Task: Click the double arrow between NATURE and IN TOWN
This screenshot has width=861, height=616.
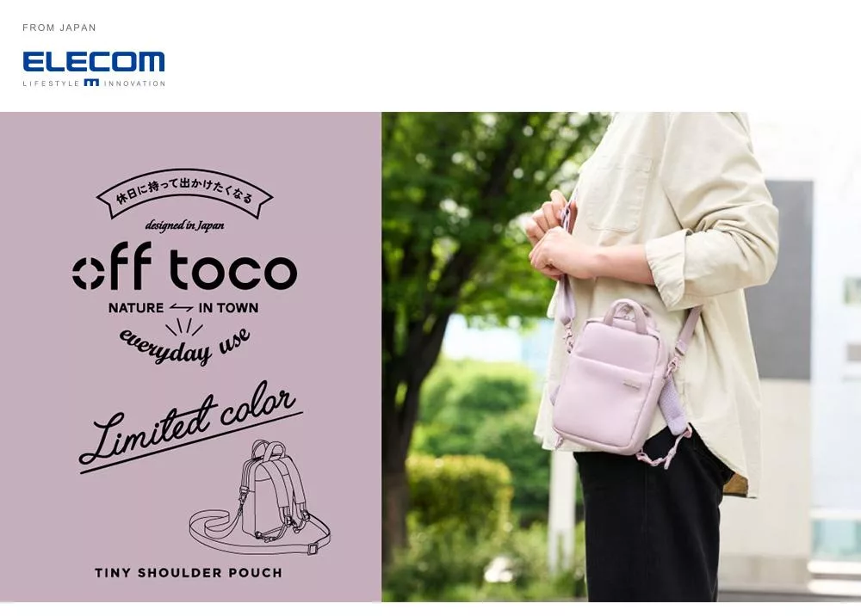Action: pyautogui.click(x=181, y=308)
